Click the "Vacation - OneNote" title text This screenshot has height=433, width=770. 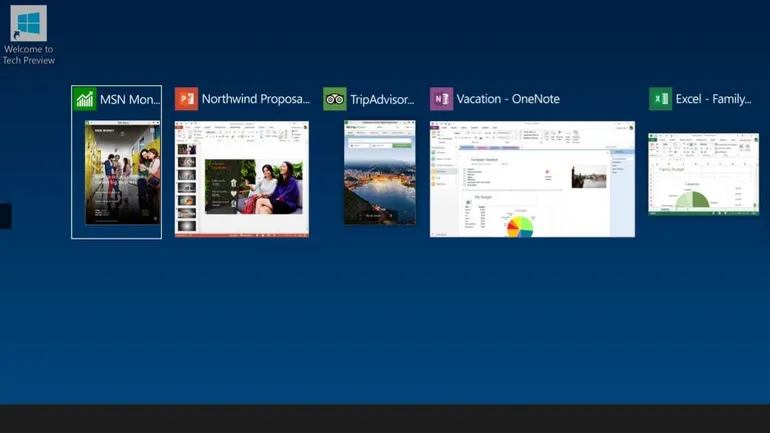[x=508, y=99]
